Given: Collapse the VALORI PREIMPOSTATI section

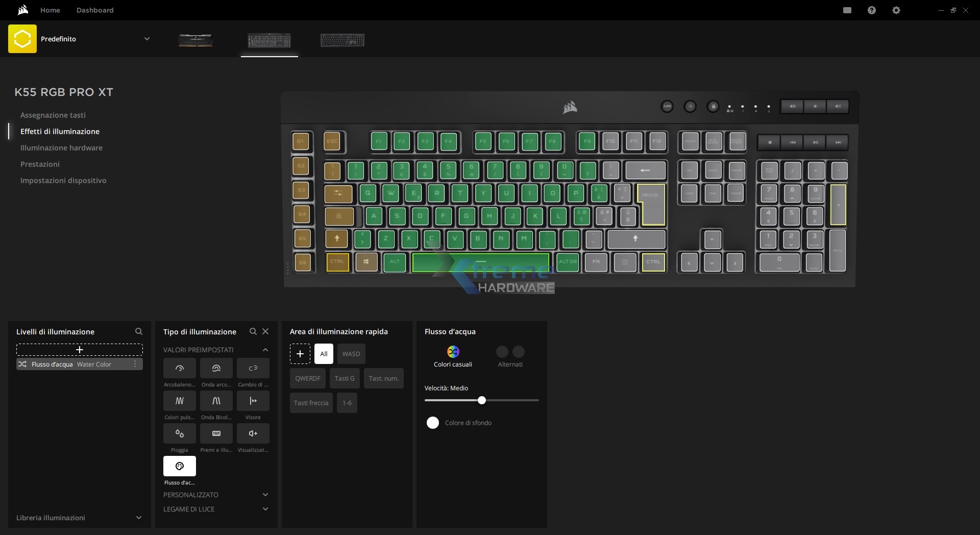Looking at the screenshot, I should click(265, 350).
